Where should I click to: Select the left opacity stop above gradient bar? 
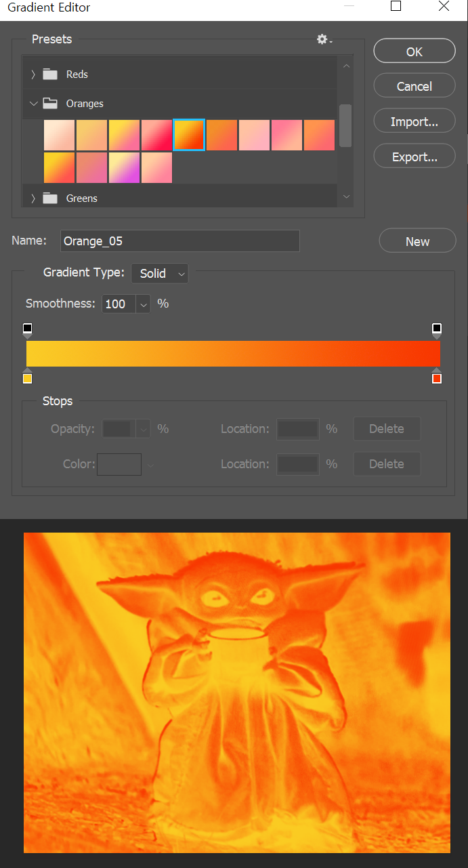[x=27, y=331]
